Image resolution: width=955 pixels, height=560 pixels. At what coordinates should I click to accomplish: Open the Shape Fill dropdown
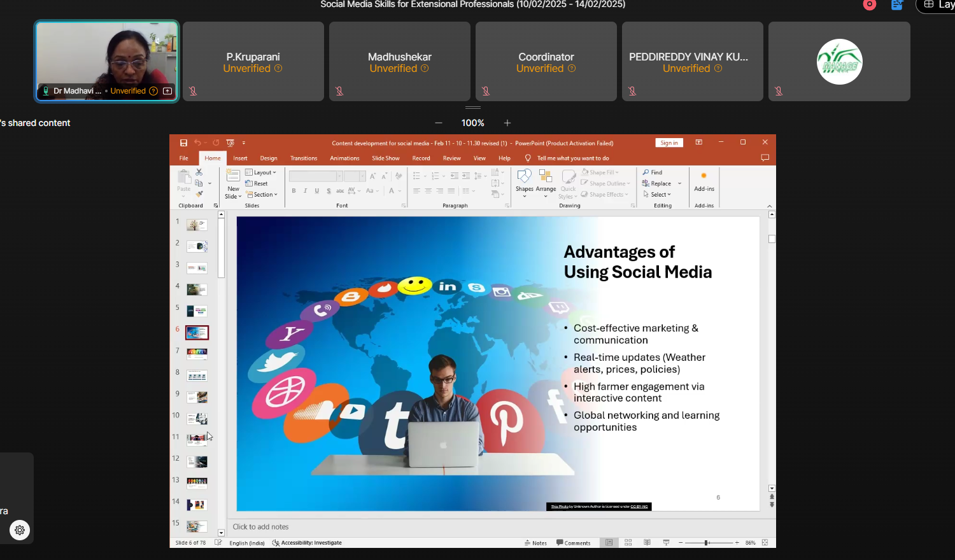click(600, 172)
